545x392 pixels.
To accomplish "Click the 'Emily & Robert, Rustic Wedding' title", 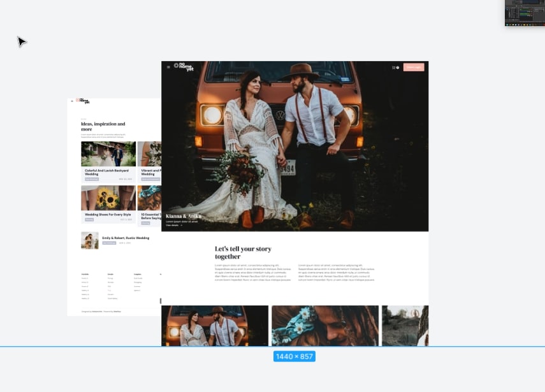I will coord(126,238).
